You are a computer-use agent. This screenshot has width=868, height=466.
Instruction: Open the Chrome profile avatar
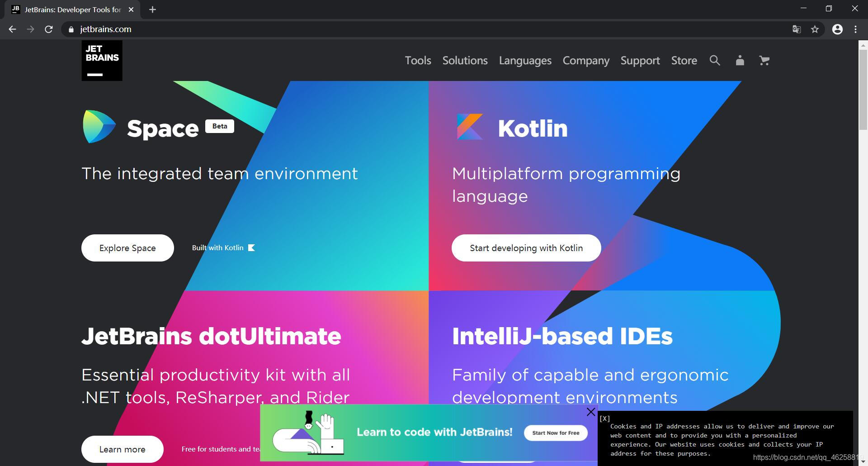(837, 29)
